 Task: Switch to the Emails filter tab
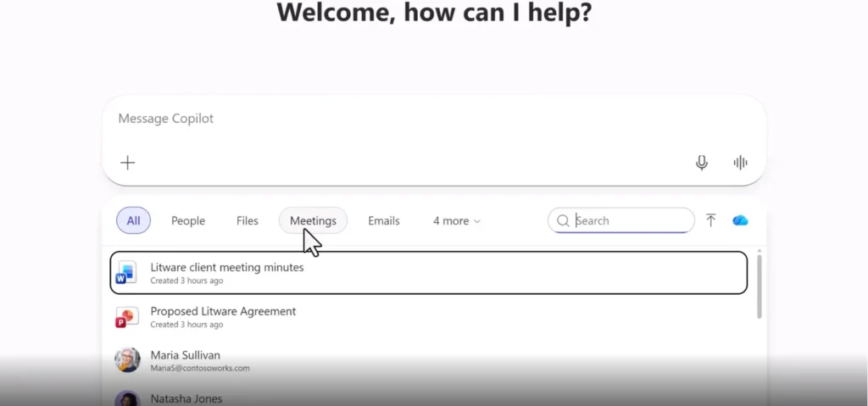384,220
